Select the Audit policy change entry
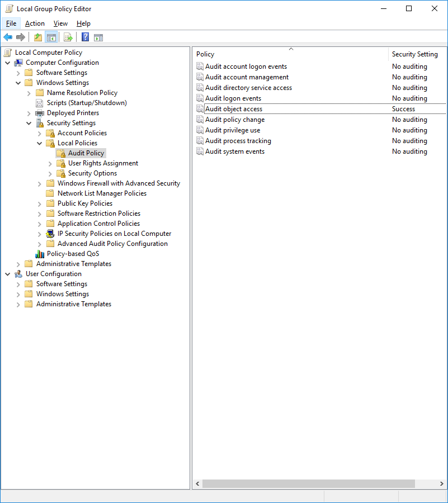The image size is (448, 503). pos(235,120)
